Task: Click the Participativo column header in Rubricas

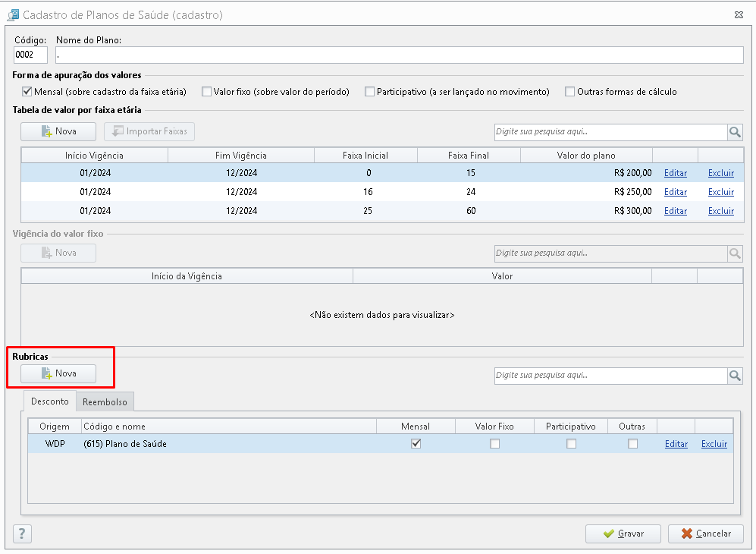Action: pyautogui.click(x=571, y=426)
